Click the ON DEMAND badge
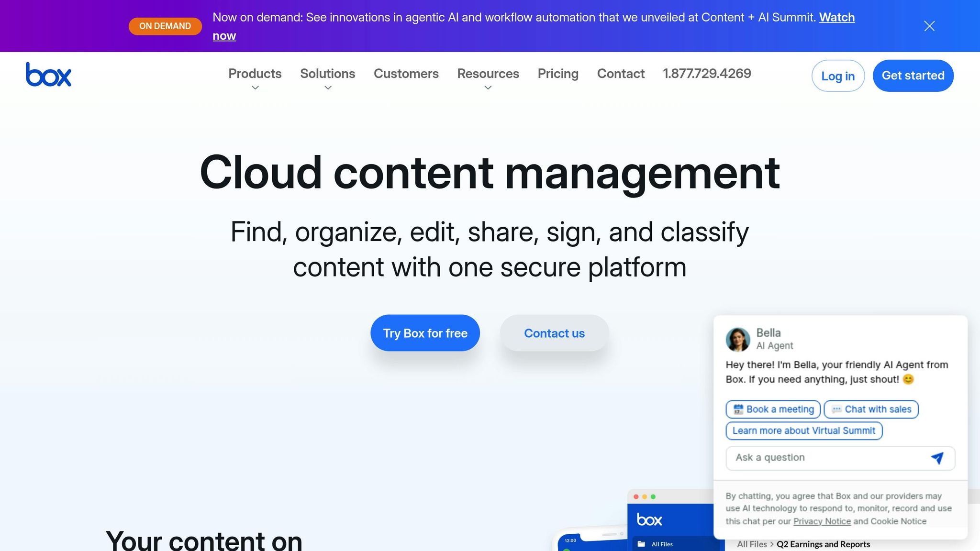980x551 pixels. point(165,26)
